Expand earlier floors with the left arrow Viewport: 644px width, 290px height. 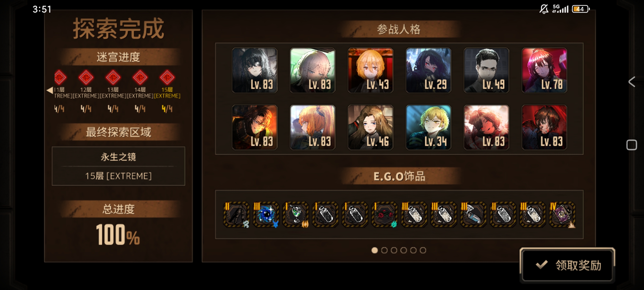[50, 90]
